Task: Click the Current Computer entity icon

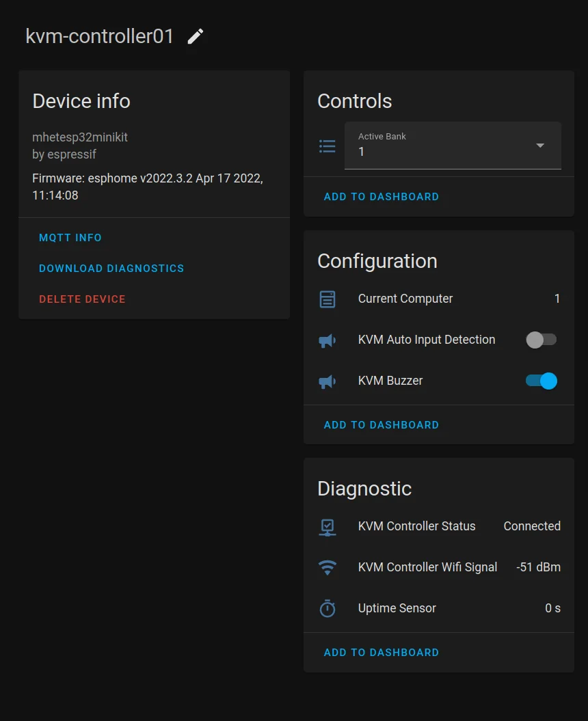Action: 328,299
